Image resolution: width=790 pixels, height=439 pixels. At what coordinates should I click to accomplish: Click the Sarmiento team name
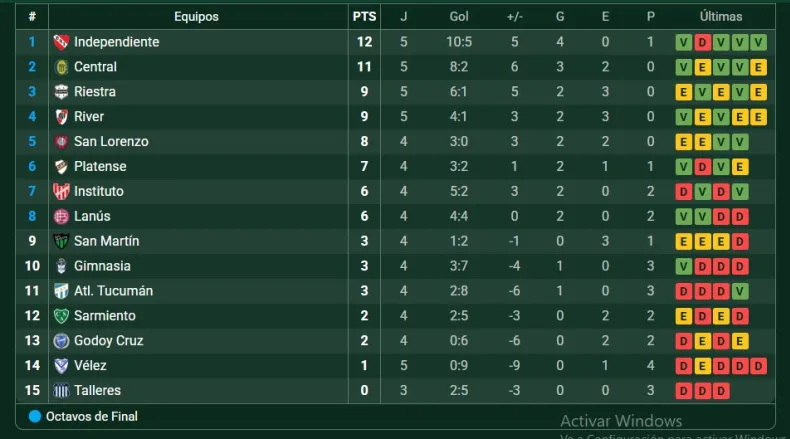[105, 316]
